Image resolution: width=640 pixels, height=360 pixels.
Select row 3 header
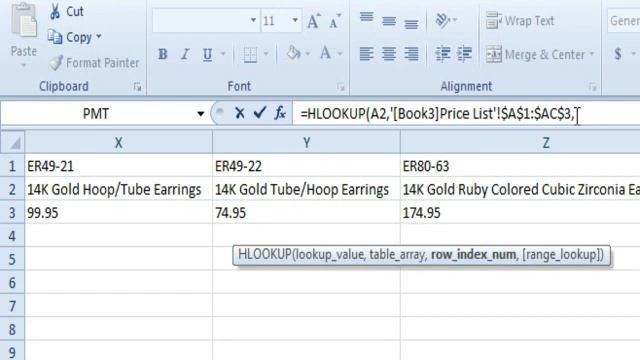(x=12, y=213)
